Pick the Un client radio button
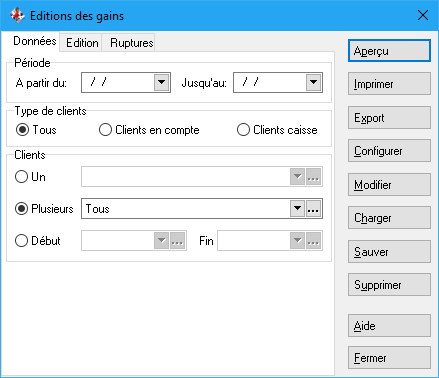The image size is (439, 378). (x=21, y=177)
